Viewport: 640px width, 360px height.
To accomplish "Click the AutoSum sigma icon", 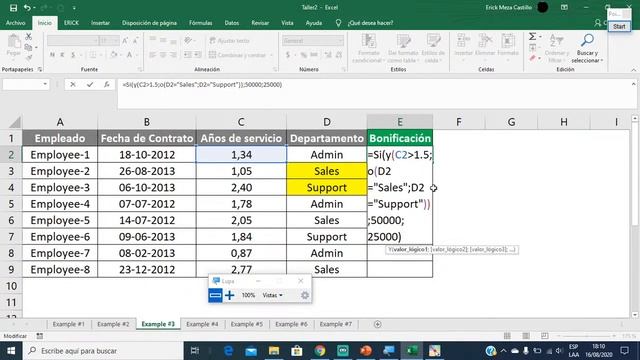I will coord(533,37).
